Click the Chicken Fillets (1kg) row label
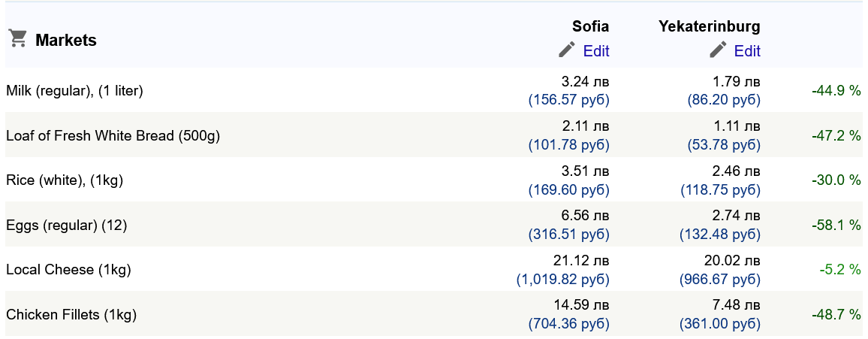Screen dimensions: 868x339 71,315
